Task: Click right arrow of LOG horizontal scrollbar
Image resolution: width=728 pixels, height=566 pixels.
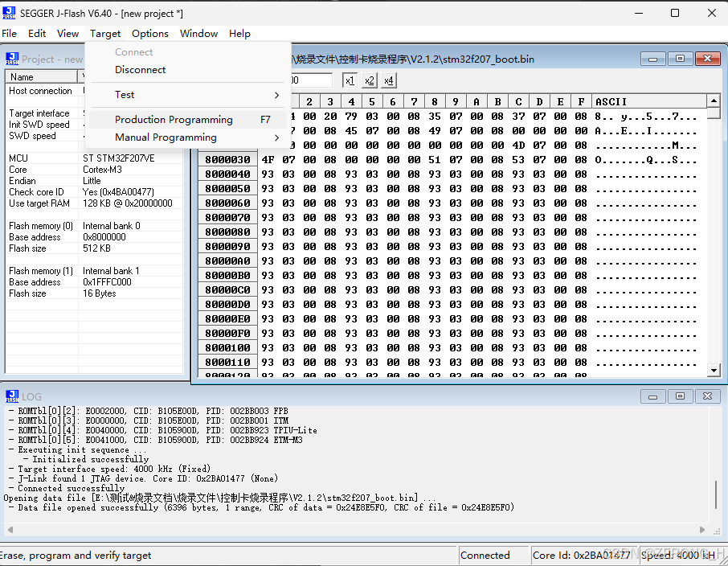Action: (x=702, y=530)
